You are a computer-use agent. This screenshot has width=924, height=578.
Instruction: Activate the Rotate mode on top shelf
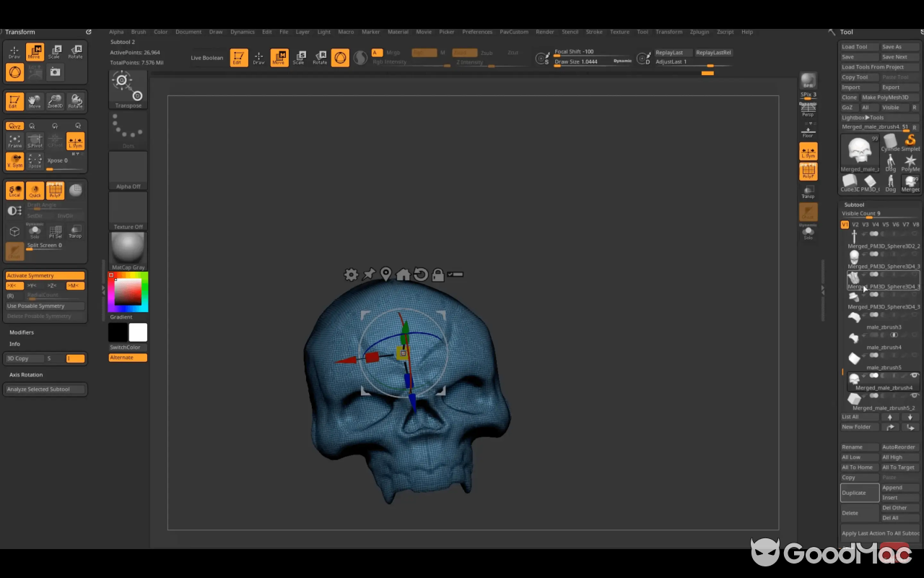(x=321, y=58)
